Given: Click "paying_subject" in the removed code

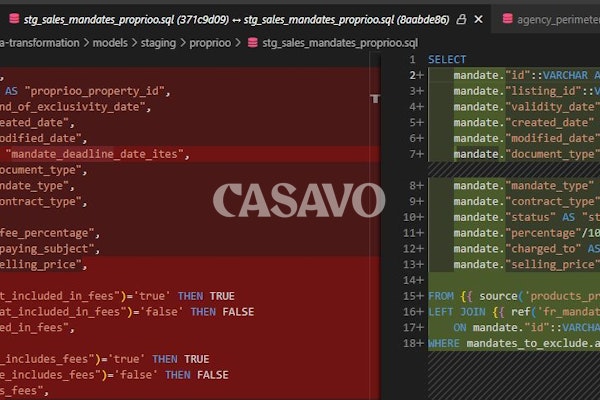Looking at the screenshot, I should point(47,249).
